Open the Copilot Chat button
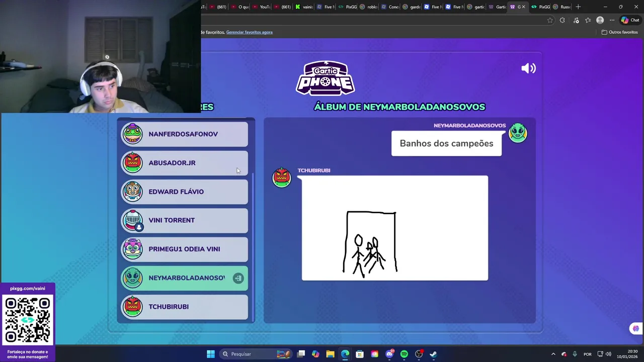Screen dimensions: 644x362 [x=630, y=20]
